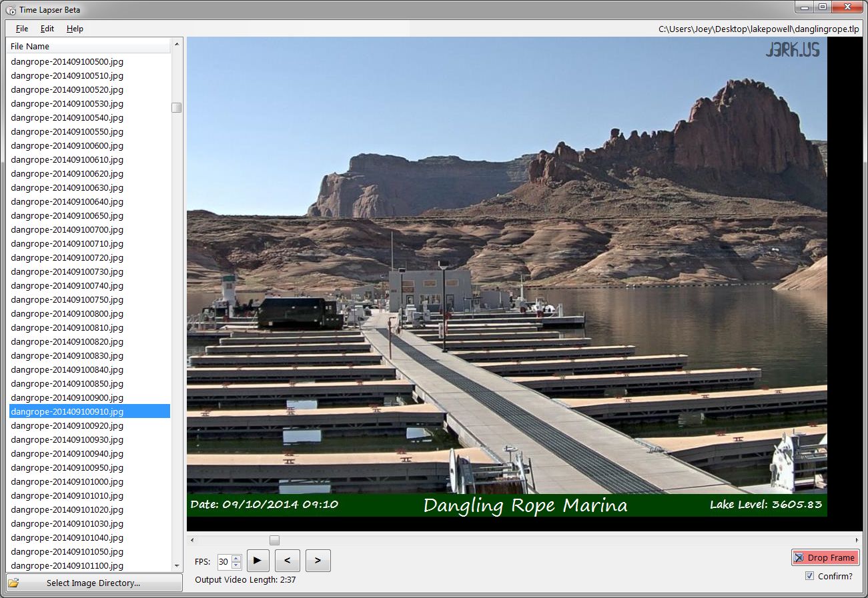
Task: Open the Edit menu
Action: tap(47, 29)
